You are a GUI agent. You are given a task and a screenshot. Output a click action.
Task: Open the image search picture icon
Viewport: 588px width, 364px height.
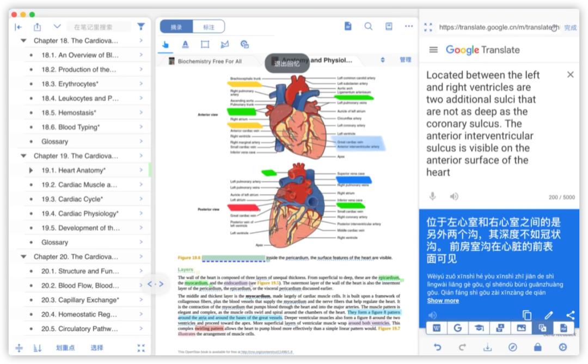pos(521,328)
